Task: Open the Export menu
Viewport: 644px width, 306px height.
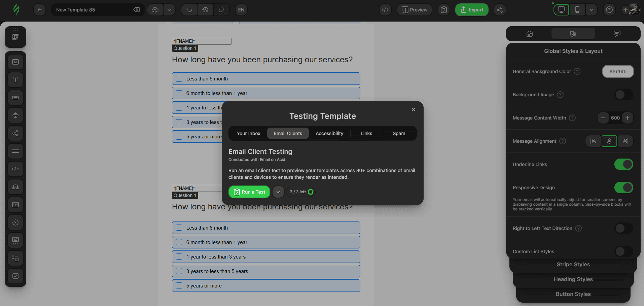Action: click(x=472, y=10)
